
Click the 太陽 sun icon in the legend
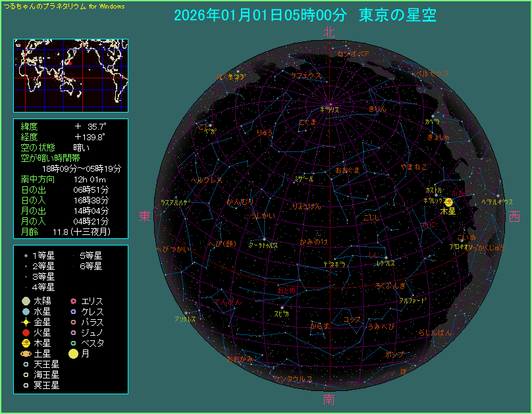(x=26, y=301)
